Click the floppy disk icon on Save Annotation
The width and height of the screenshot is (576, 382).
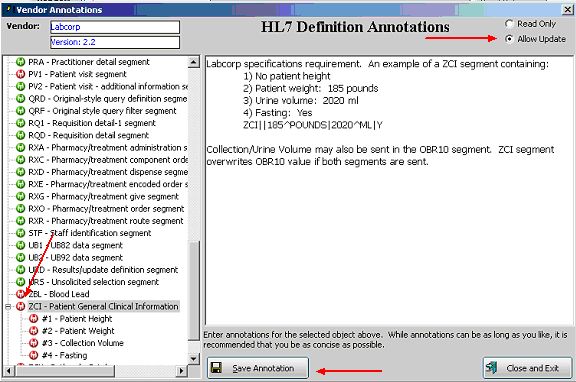click(x=216, y=368)
